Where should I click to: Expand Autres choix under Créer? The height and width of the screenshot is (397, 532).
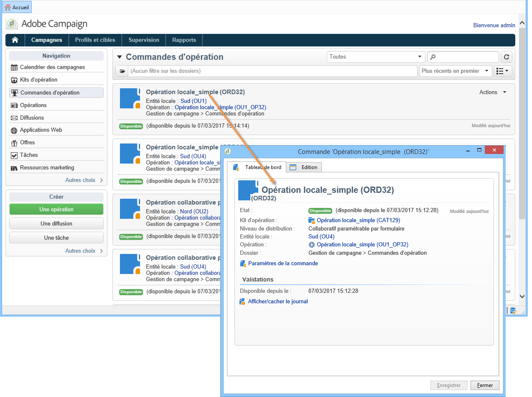pos(84,251)
